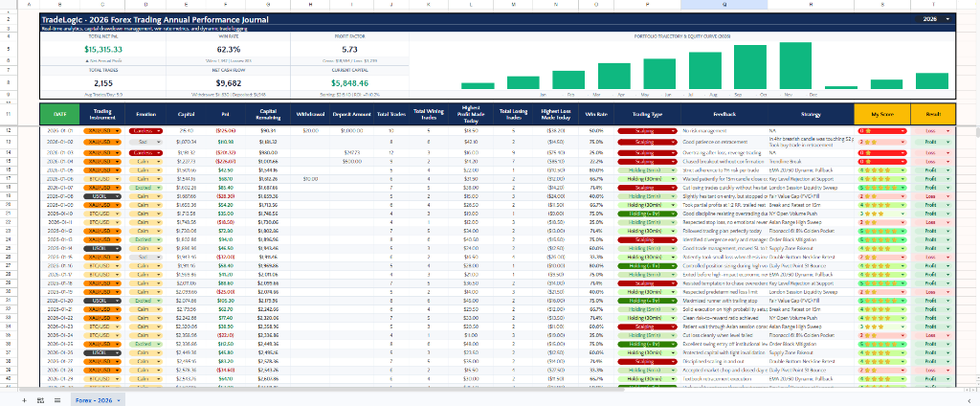Image resolution: width=980 pixels, height=406 pixels.
Task: Click the total net PnL value $15,315.33
Action: (103, 50)
